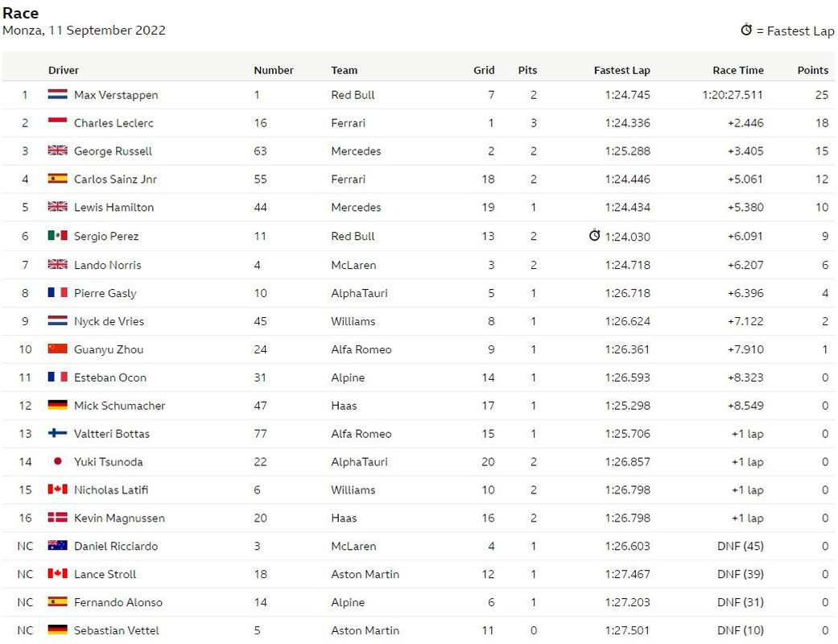Click the Aston Martin team for Sebastian Vettel

coord(365,630)
